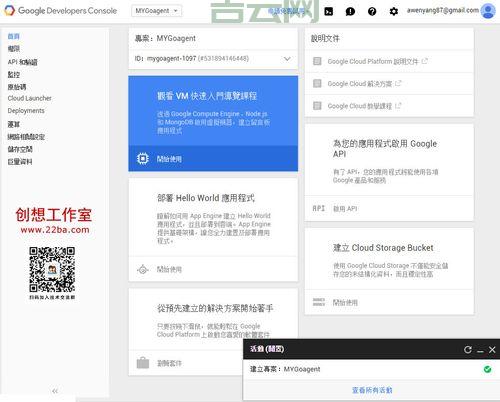Click 啟用 API link

point(345,209)
